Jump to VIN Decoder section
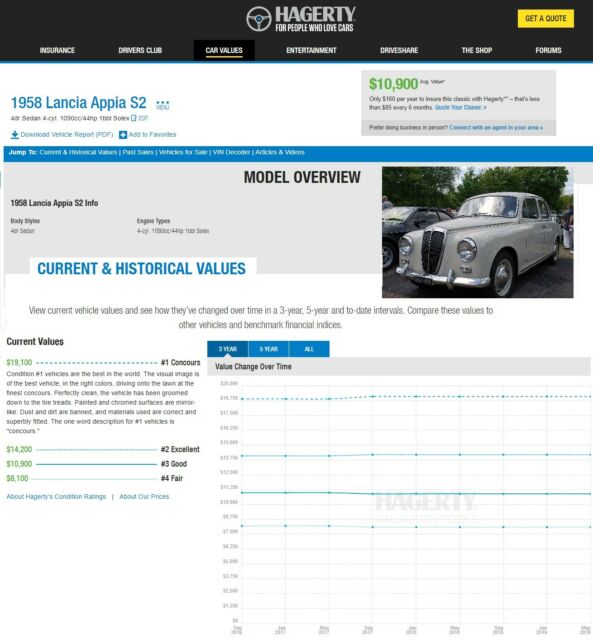Viewport: 593px width, 640px height. click(x=231, y=152)
